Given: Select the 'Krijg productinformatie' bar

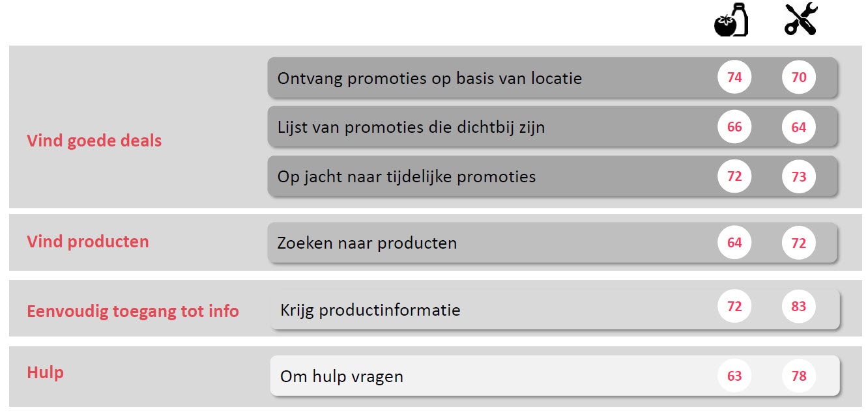Looking at the screenshot, I should coord(555,309).
